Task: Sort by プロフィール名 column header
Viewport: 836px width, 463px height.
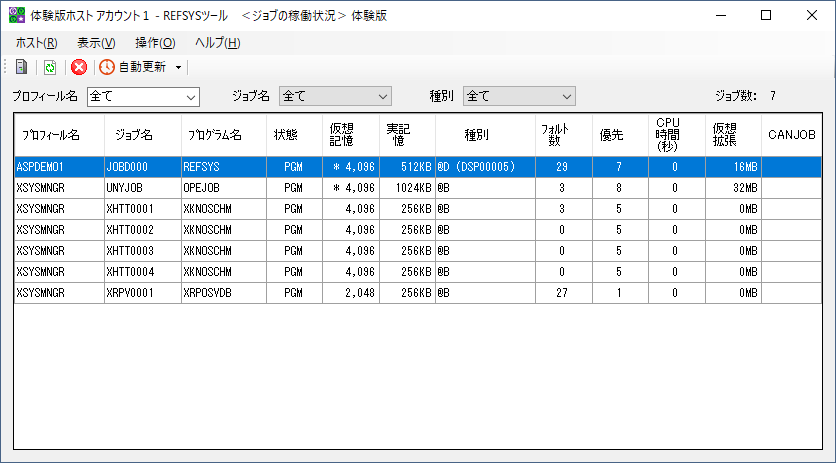Action: [x=59, y=135]
